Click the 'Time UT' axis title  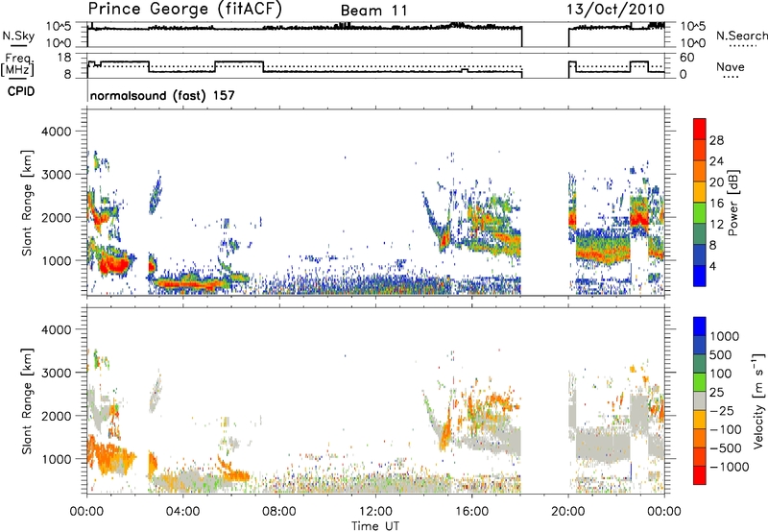click(375, 526)
